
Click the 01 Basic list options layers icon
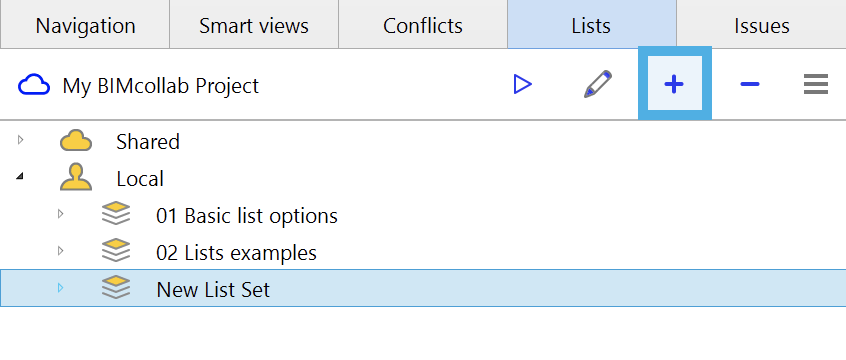(116, 214)
